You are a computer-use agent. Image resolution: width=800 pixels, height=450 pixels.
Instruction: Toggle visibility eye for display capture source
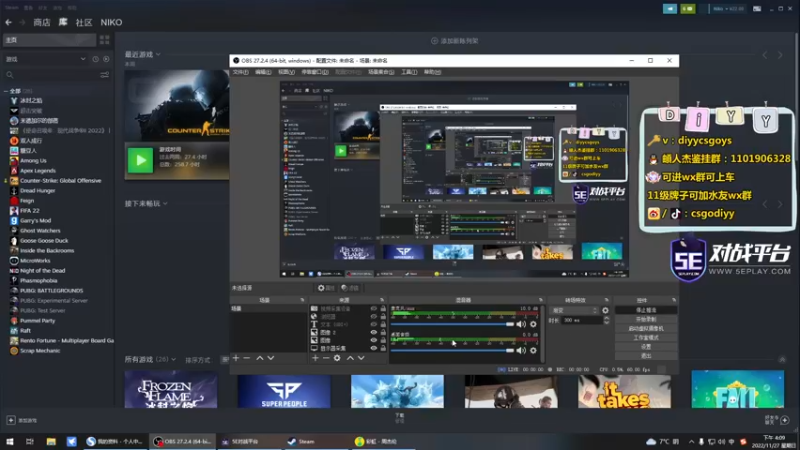point(373,348)
